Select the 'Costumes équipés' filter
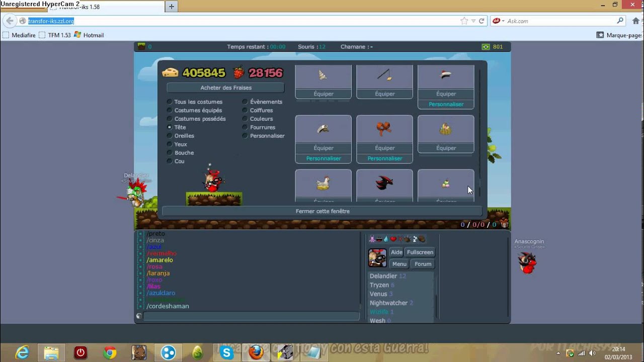644x362 pixels. pyautogui.click(x=194, y=111)
